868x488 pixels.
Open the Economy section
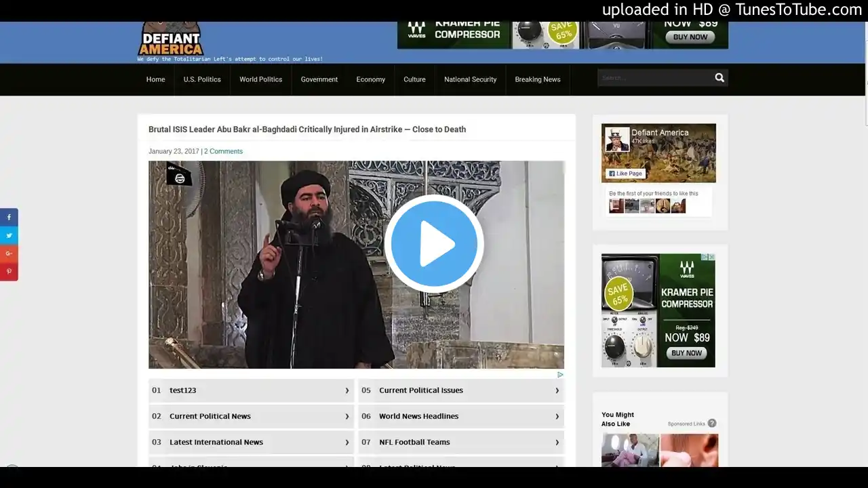[x=371, y=79]
